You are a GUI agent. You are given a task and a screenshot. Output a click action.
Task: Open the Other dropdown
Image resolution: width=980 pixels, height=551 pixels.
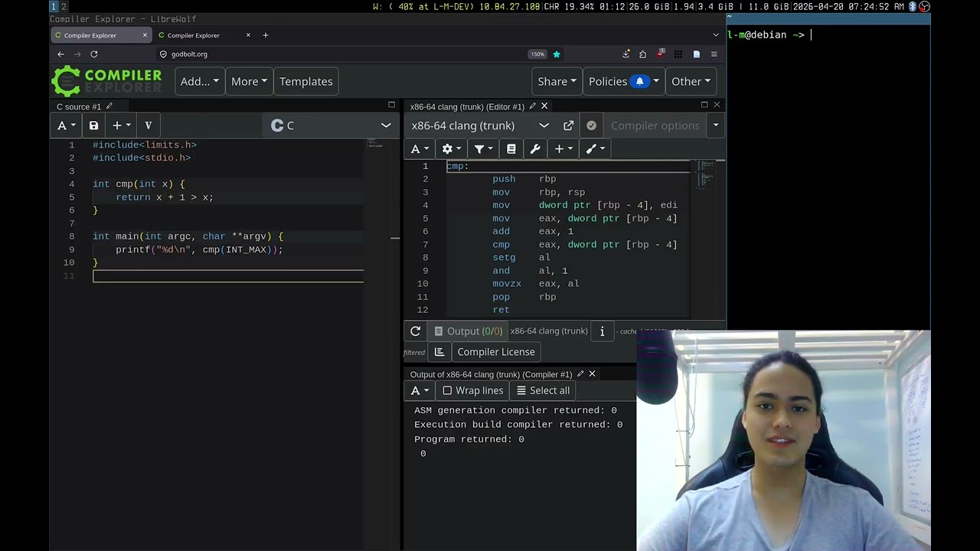click(691, 81)
